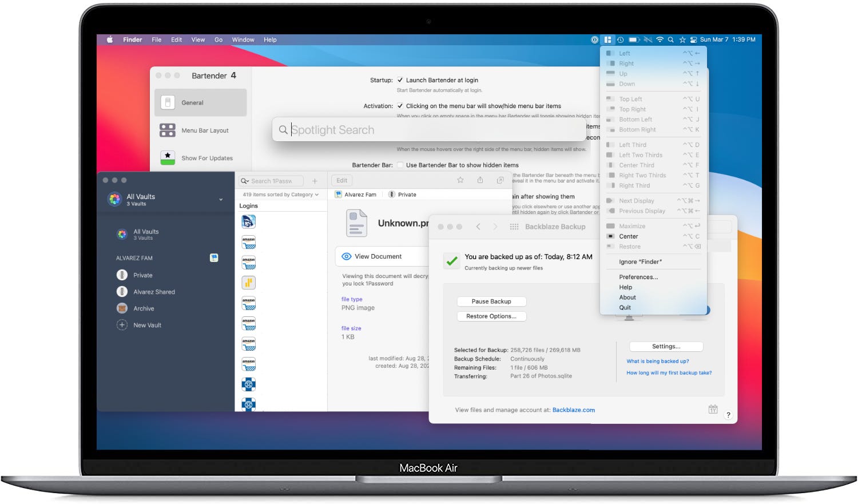
Task: Open the 1Password menu bar icon
Action: (594, 40)
